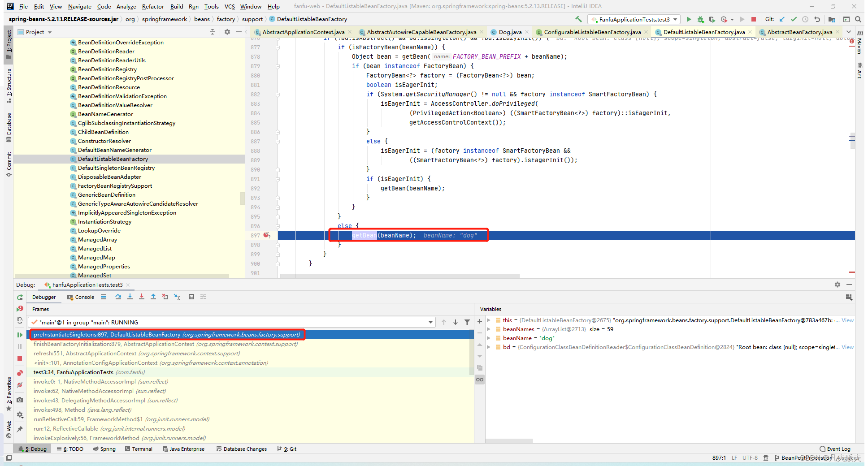
Task: Open Spring tool window button
Action: click(104, 449)
